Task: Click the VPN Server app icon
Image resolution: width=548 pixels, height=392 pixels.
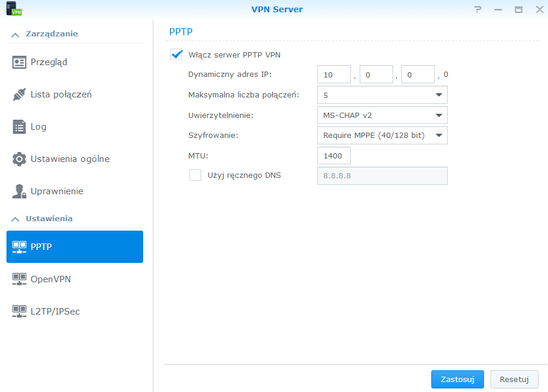Action: coord(14,9)
